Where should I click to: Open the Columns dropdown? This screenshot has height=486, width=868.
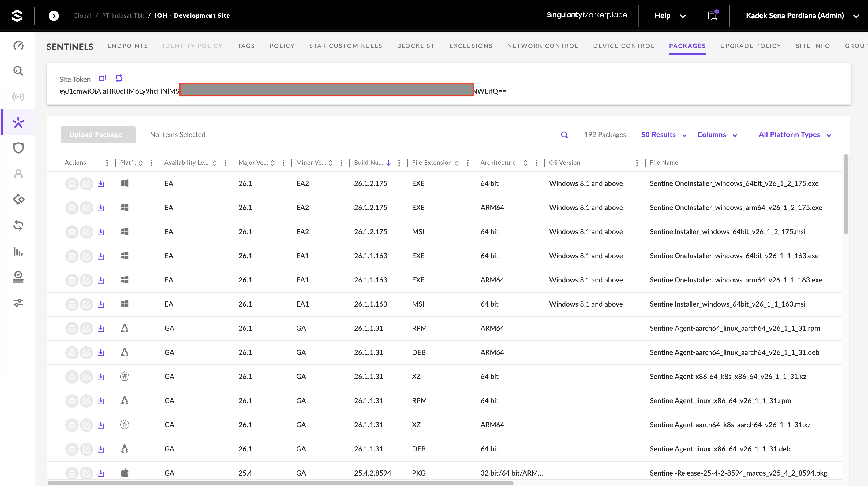pos(717,135)
